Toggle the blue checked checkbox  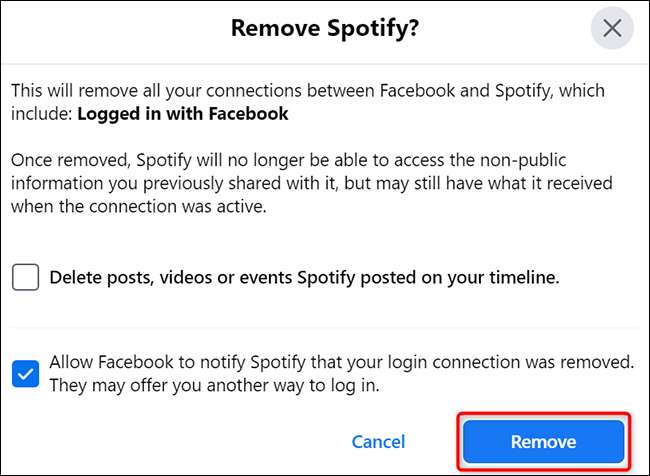point(26,374)
